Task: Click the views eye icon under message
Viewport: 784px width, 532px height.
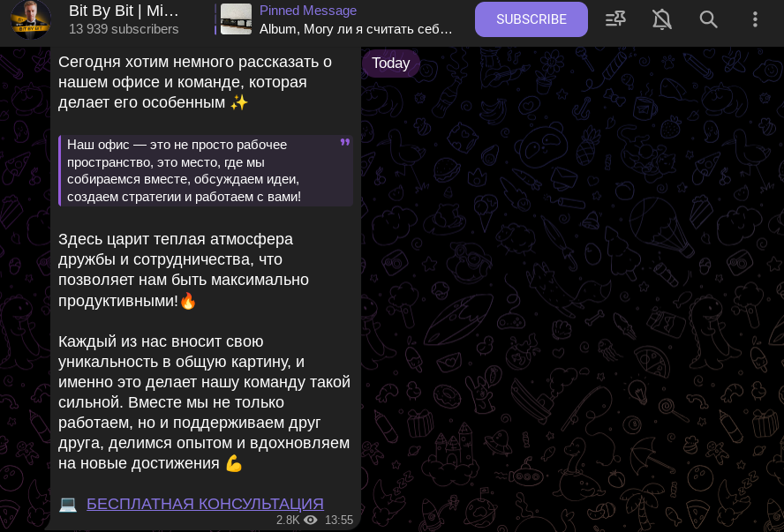Action: point(311,520)
